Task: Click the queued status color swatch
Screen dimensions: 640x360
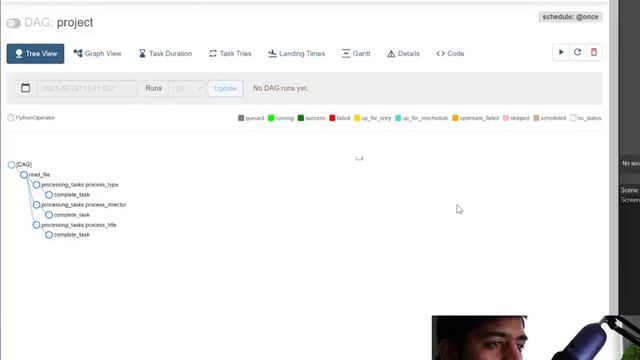Action: (x=241, y=118)
